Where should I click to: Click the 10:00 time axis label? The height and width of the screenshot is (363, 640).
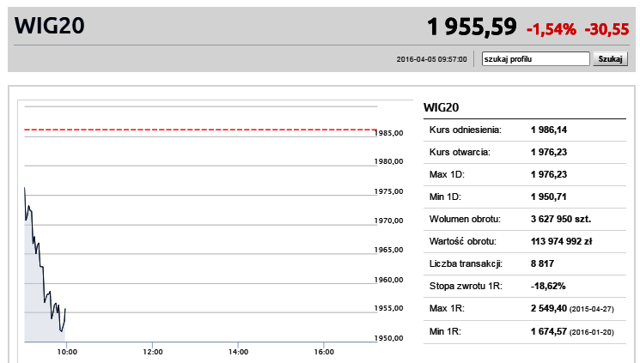pos(67,352)
